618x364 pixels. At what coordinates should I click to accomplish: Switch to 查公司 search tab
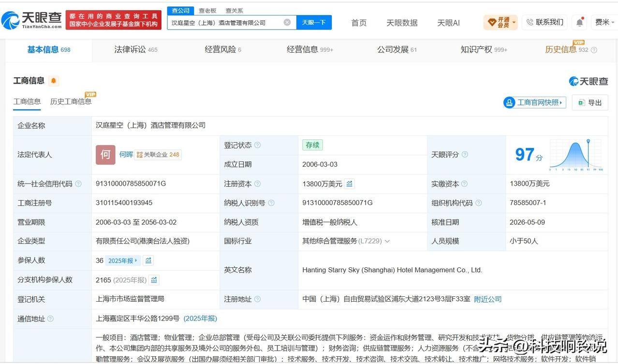coord(181,11)
